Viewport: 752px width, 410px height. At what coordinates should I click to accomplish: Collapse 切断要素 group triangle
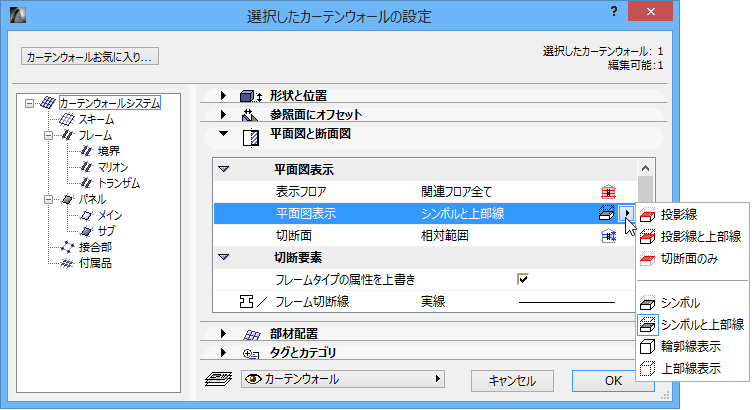[224, 257]
